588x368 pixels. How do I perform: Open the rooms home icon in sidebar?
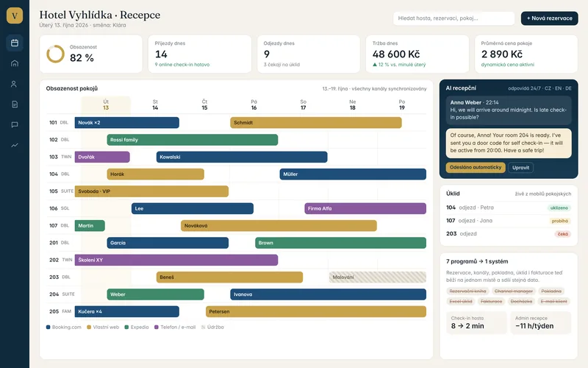click(15, 63)
